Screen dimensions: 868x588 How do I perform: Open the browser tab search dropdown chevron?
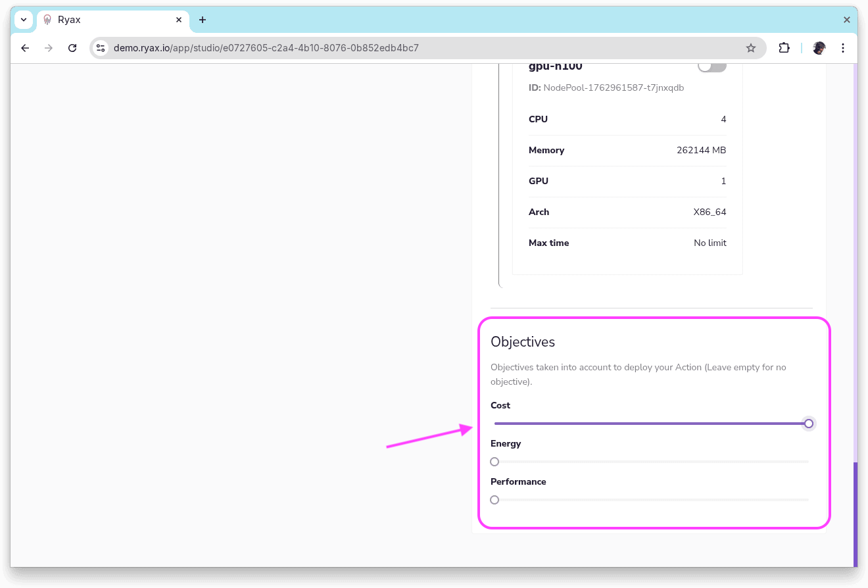[24, 20]
